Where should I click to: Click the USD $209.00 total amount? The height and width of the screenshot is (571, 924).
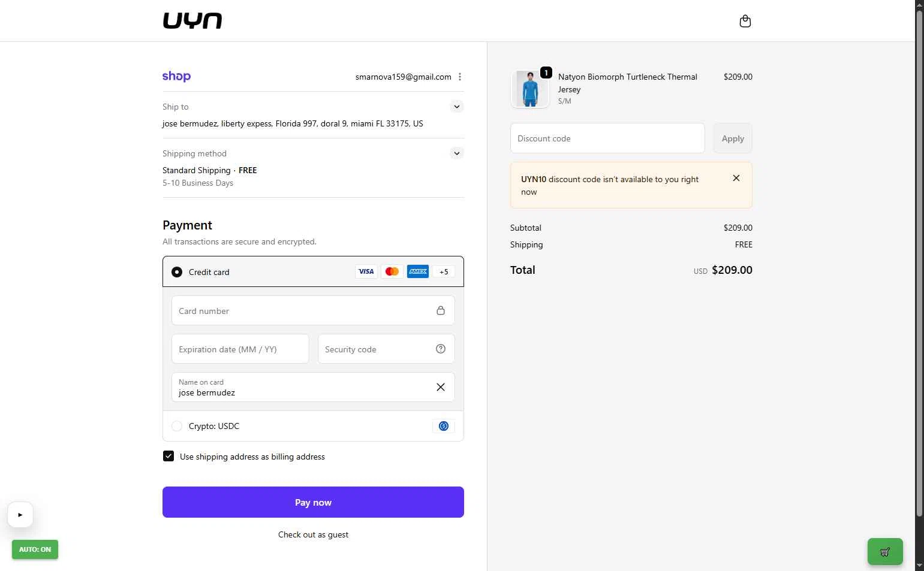click(723, 270)
